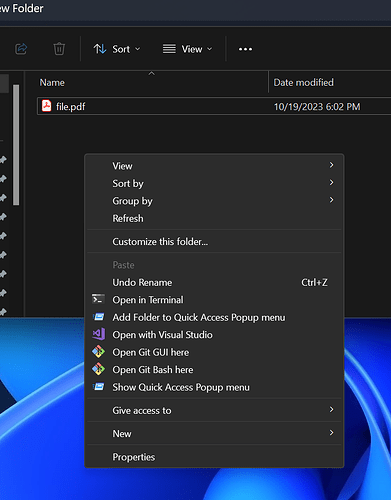Click the Git Bash icon
This screenshot has width=391, height=500.
(x=99, y=369)
